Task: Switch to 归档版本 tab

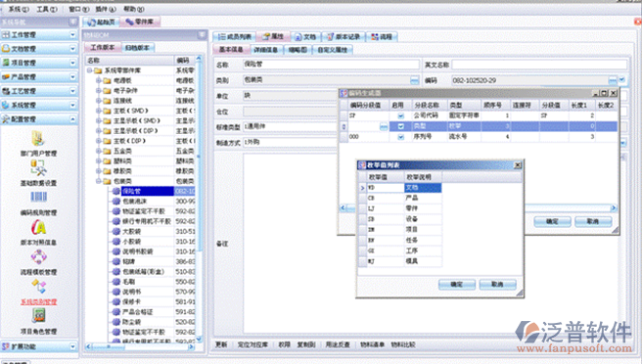Action: pyautogui.click(x=137, y=48)
